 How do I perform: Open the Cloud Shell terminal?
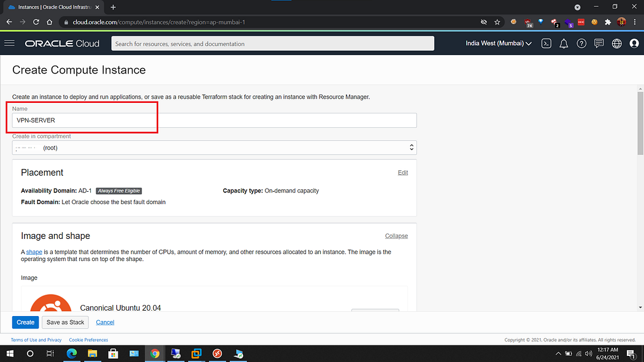point(546,43)
